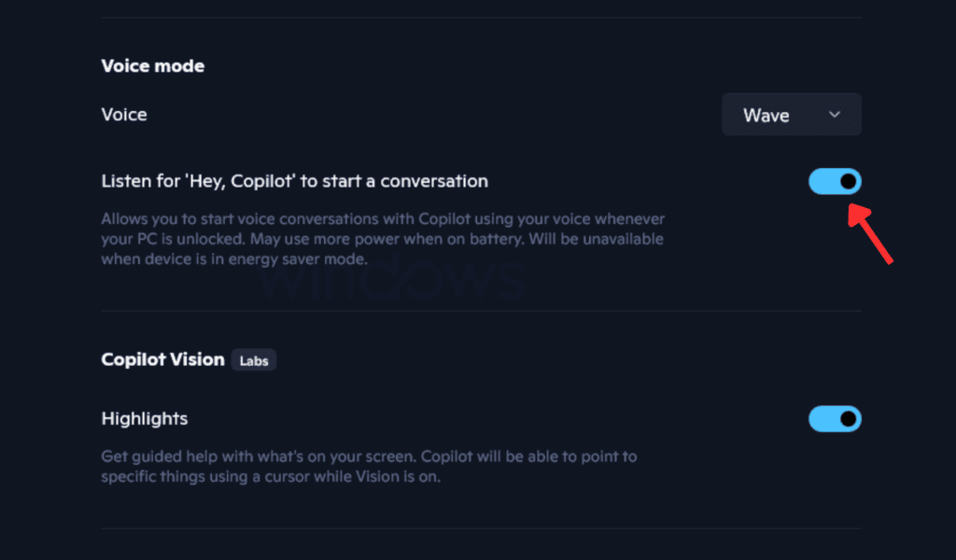Click the dark knob of the 'Hey, Copilot' switch

(848, 181)
